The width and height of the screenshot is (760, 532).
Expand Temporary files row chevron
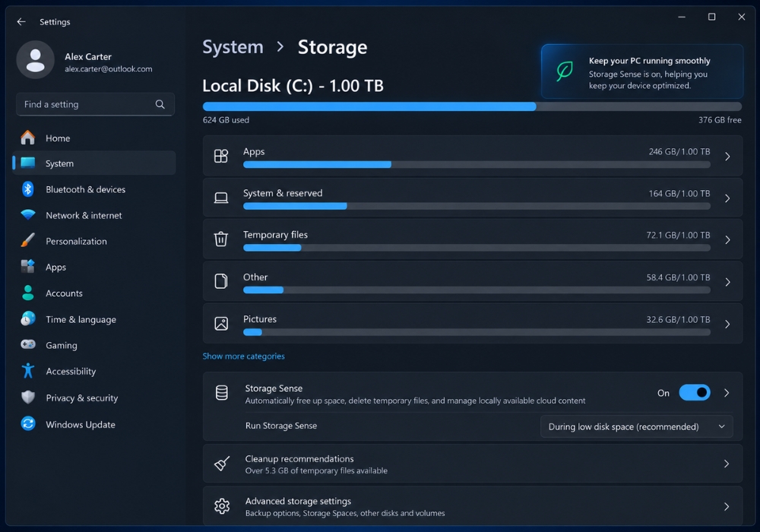tap(727, 240)
